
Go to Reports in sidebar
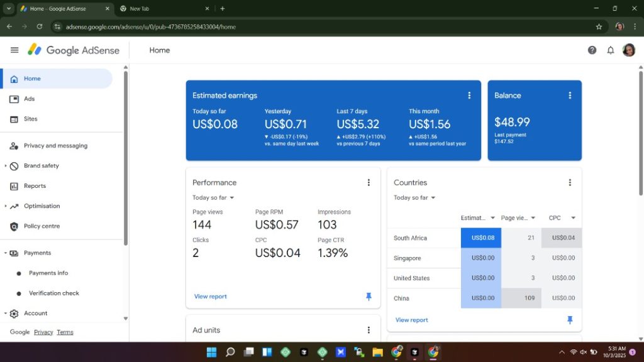point(35,186)
